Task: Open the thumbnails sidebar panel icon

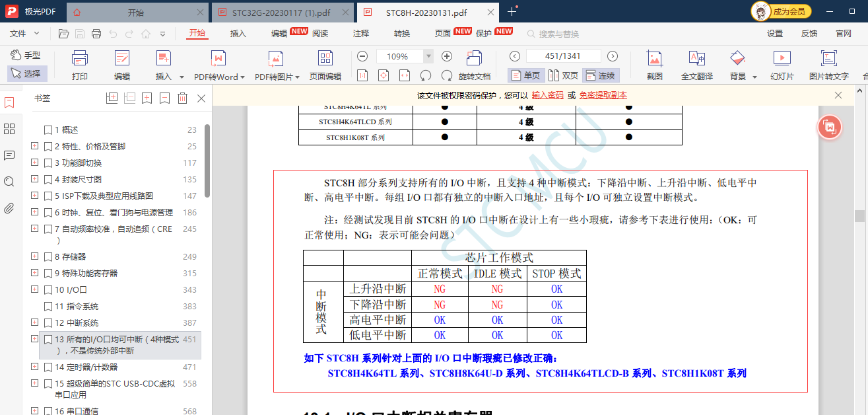Action: click(x=9, y=129)
